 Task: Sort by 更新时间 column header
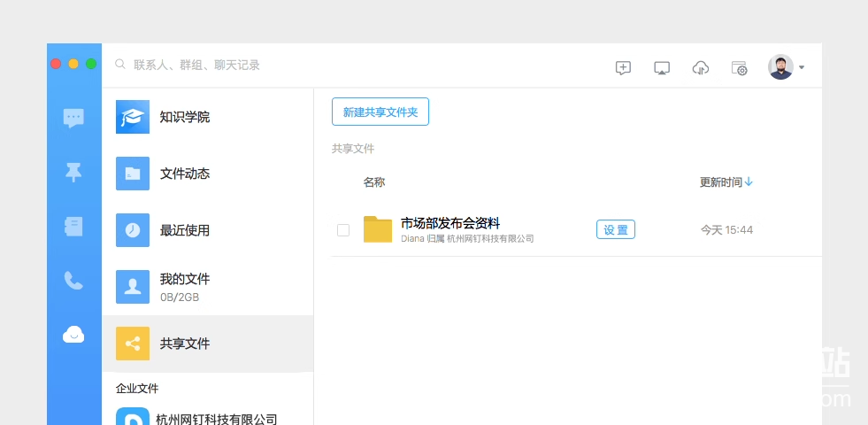pos(726,182)
